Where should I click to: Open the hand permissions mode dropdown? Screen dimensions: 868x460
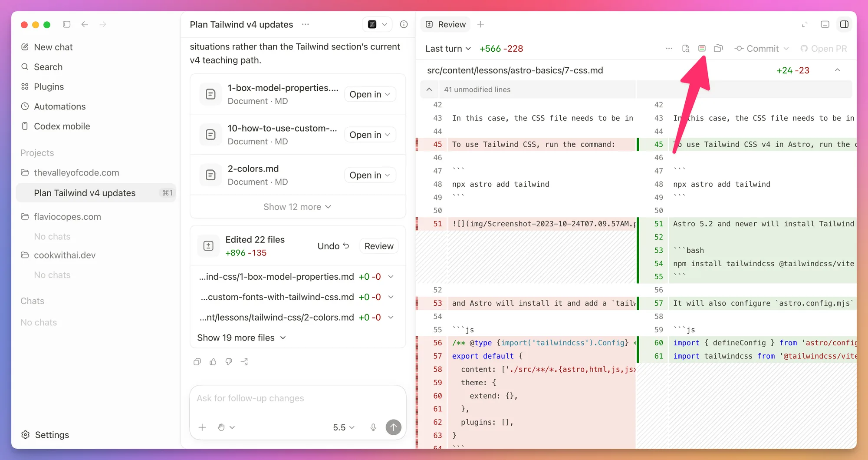(226, 427)
